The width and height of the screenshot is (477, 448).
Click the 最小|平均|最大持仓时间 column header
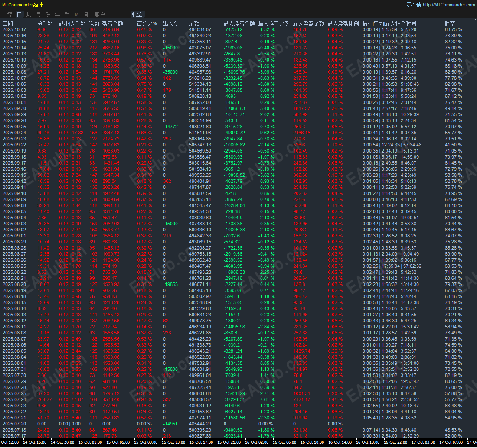pos(389,23)
